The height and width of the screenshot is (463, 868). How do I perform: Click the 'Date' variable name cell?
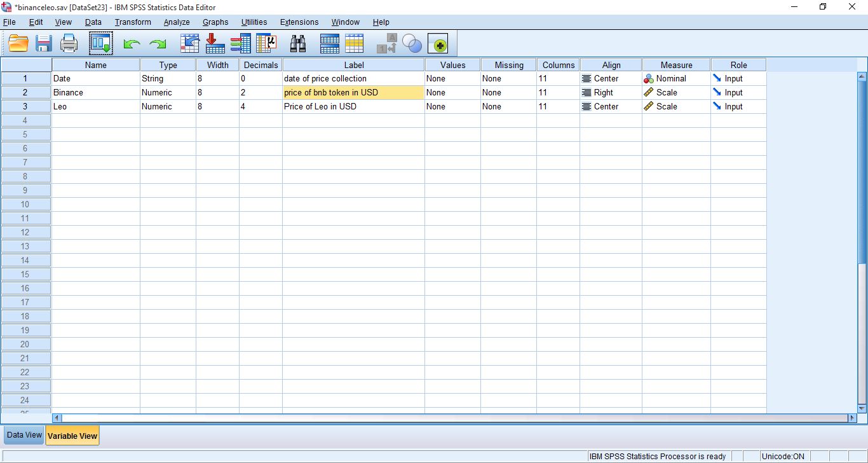tap(96, 79)
